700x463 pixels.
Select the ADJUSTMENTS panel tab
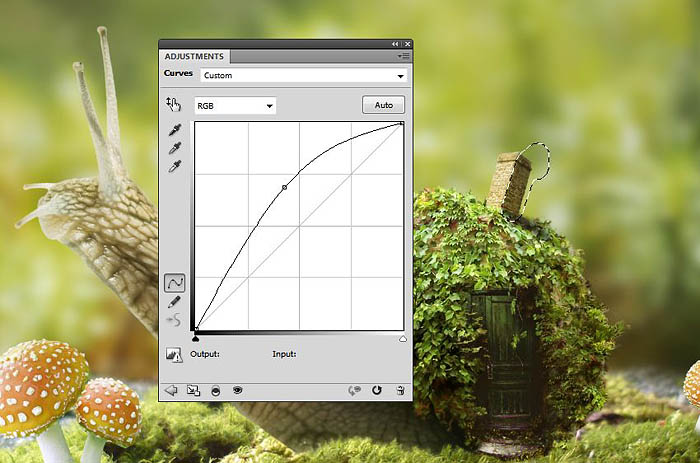click(194, 57)
